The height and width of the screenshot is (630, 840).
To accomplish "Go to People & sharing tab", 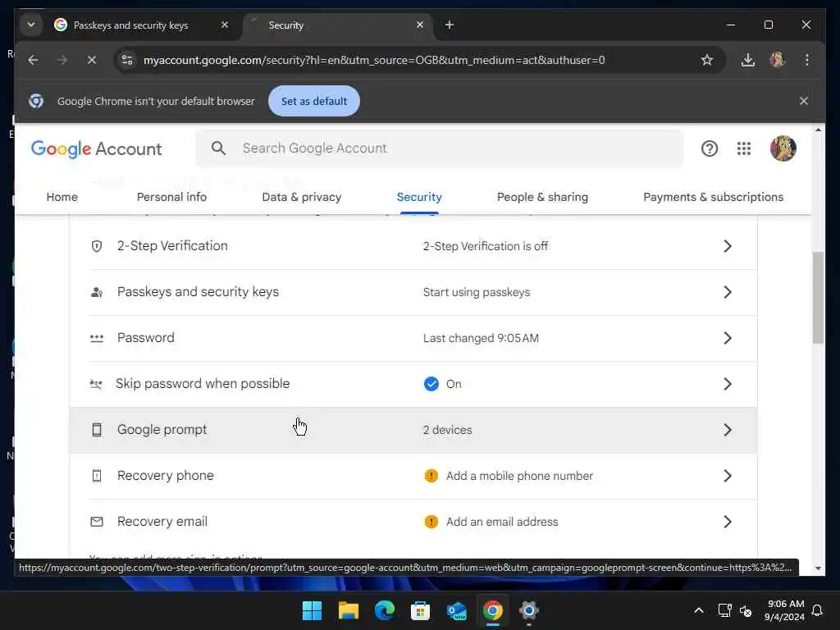I will tap(542, 197).
